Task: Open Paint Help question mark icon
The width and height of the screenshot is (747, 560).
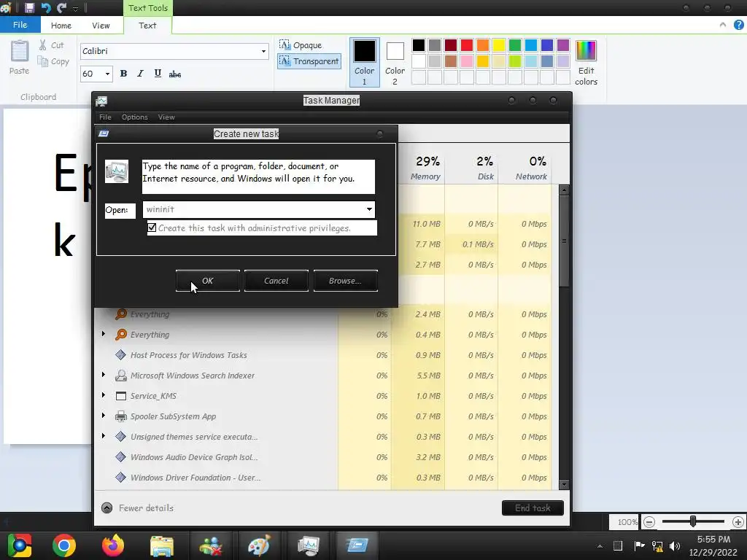Action: 738,26
